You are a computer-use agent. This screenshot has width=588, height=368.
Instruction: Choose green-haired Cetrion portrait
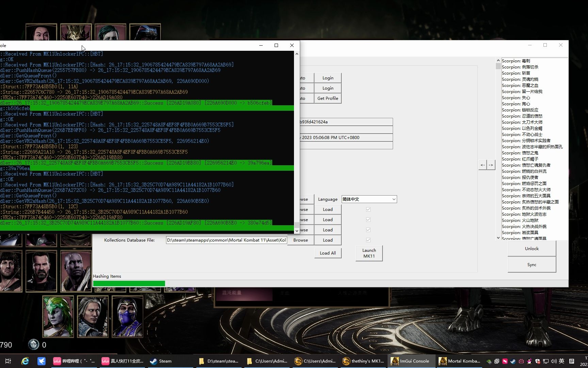coord(58,317)
